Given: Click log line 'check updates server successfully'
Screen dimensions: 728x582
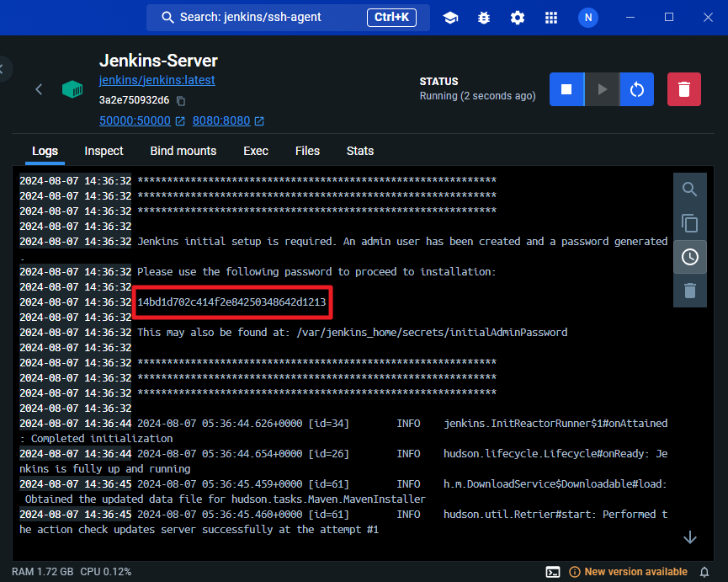Looking at the screenshot, I should click(x=199, y=530).
